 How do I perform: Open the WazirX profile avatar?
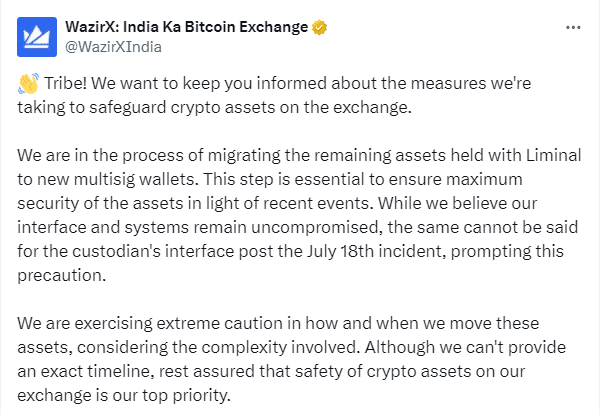click(37, 37)
